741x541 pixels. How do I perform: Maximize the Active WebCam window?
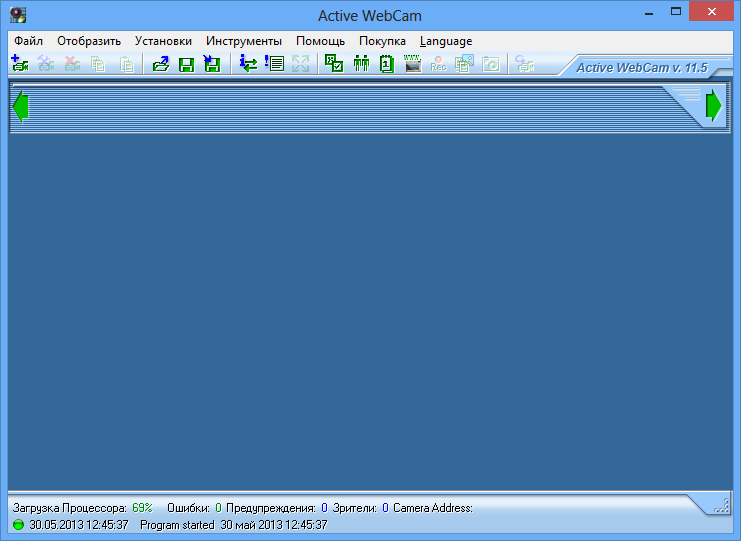pyautogui.click(x=676, y=12)
